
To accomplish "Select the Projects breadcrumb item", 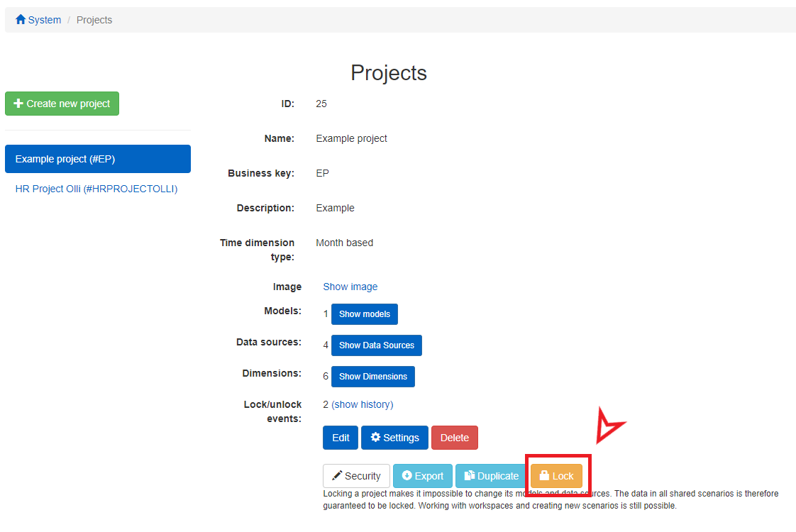I will click(94, 19).
